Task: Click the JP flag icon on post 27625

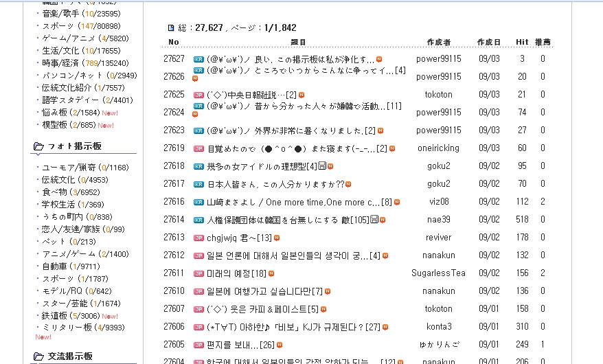Action: click(x=198, y=95)
